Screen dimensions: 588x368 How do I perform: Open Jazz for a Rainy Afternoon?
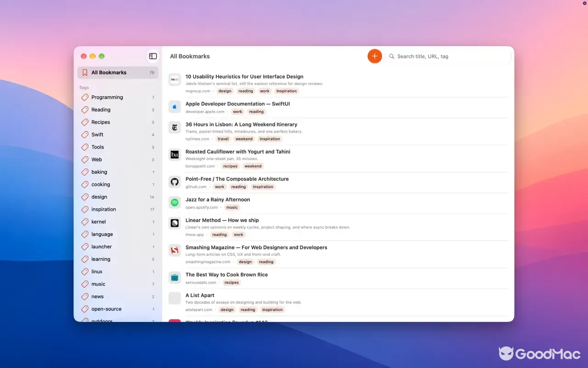[x=218, y=200]
